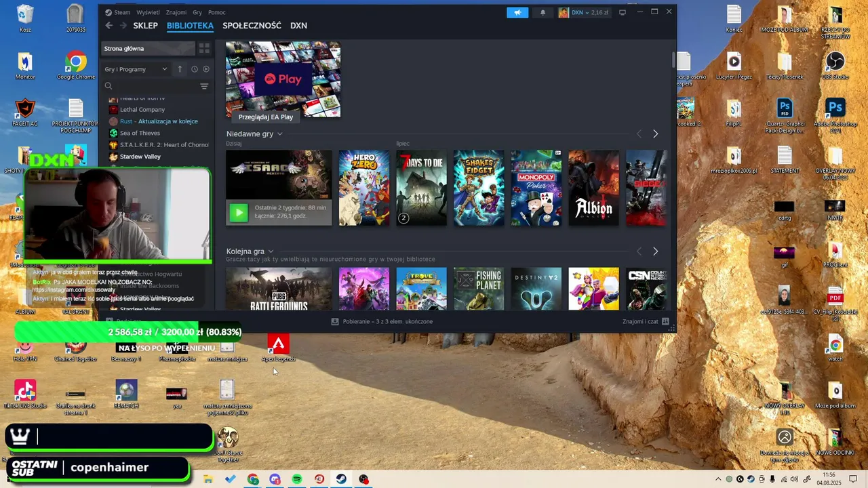Next page arrow in Kolejna gra row
868x488 pixels.
click(x=655, y=251)
